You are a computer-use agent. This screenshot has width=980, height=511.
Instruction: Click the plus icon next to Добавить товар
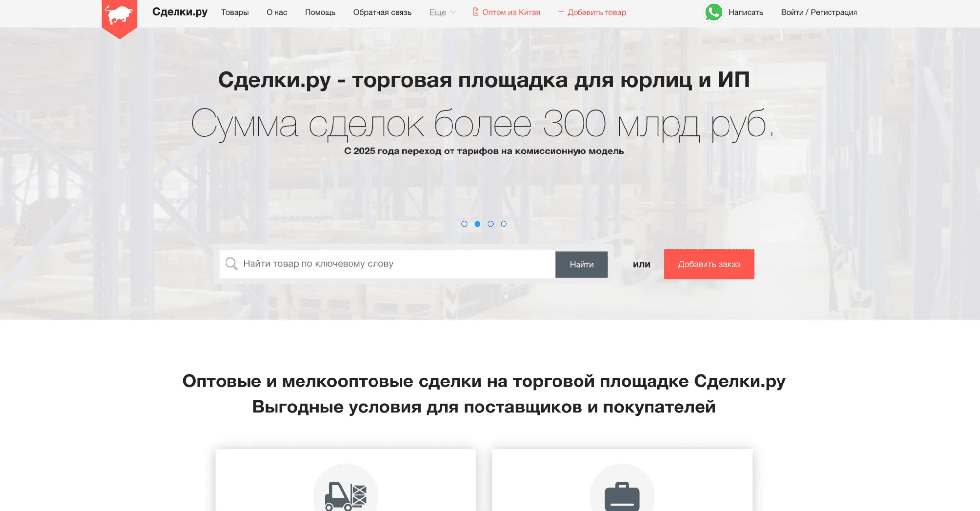560,12
